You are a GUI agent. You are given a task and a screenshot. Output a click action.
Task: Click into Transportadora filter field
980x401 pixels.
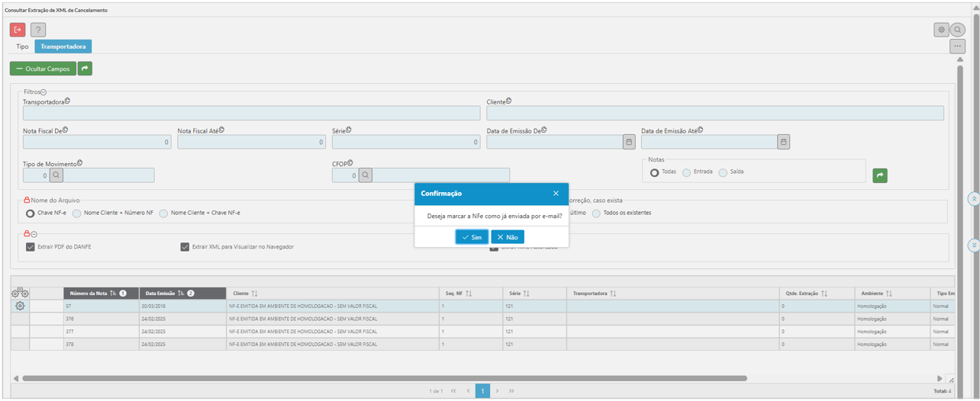[252, 114]
